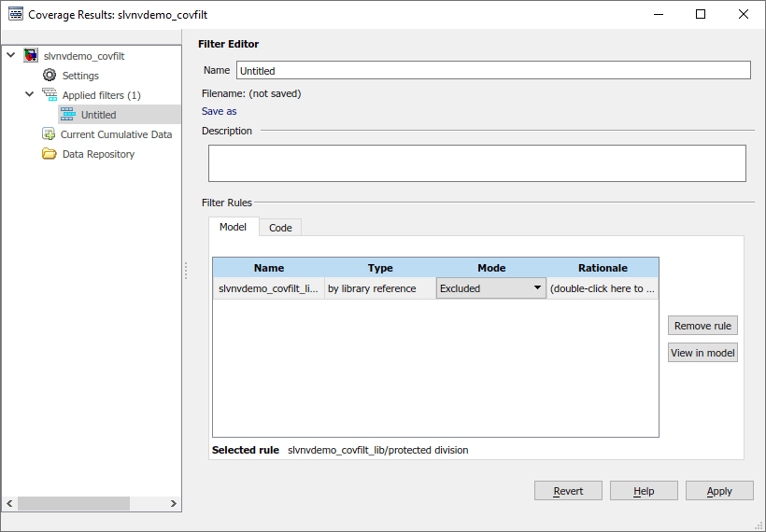Image resolution: width=766 pixels, height=532 pixels.
Task: Select the slvnvdemo_covfilt_li... rule name cell
Action: pos(269,288)
